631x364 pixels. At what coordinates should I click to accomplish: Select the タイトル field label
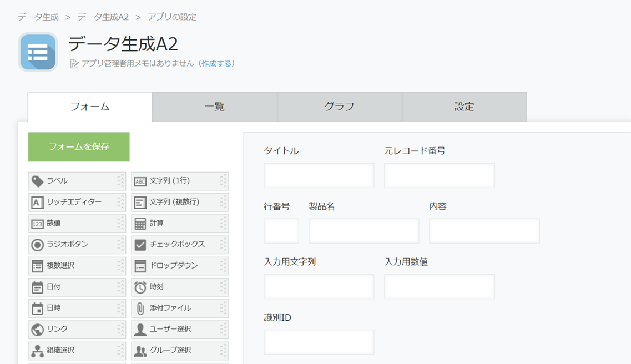click(x=281, y=151)
